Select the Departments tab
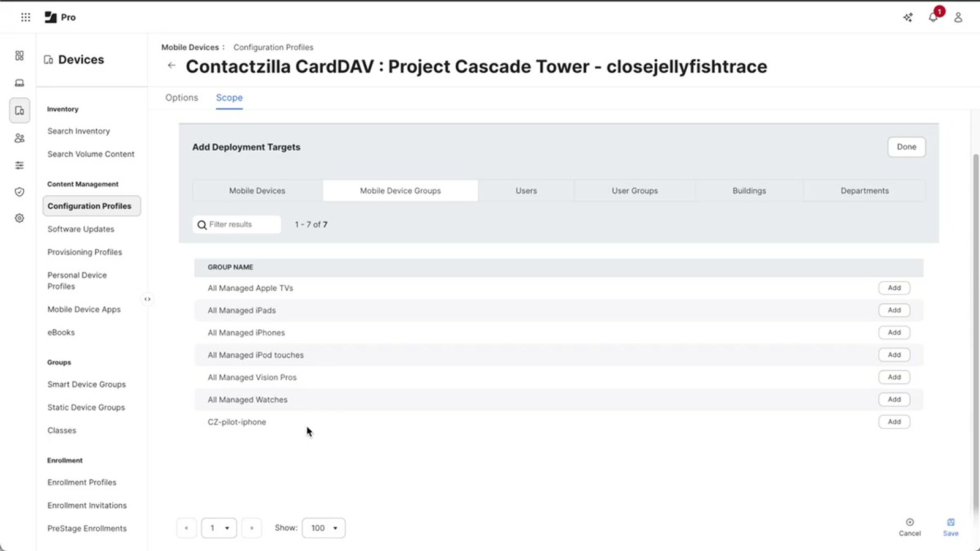Image resolution: width=980 pixels, height=551 pixels. click(x=864, y=191)
